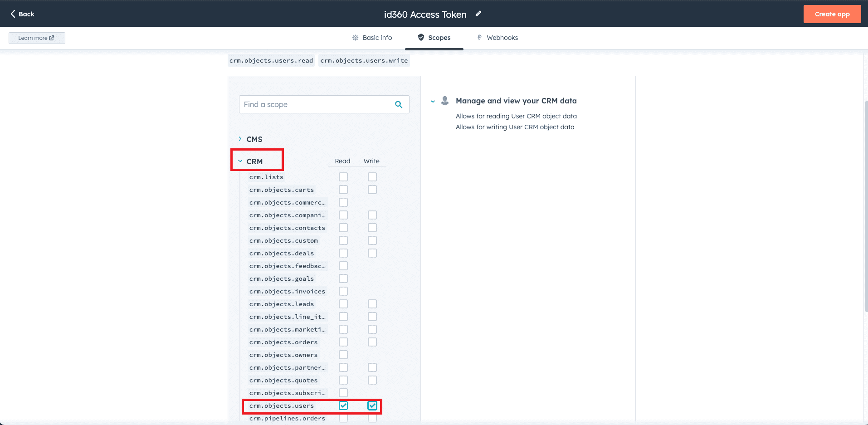Viewport: 868px width, 425px height.
Task: Switch to the Scopes tab
Action: point(434,38)
